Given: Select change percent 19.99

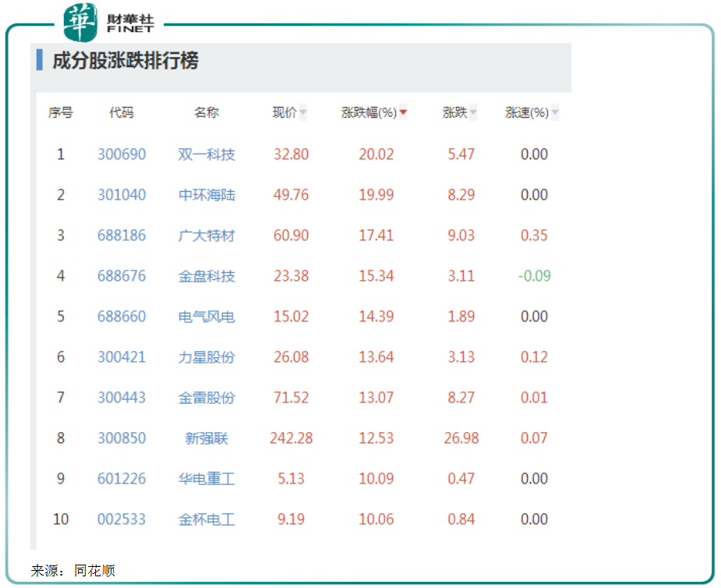Looking at the screenshot, I should click(x=376, y=195).
